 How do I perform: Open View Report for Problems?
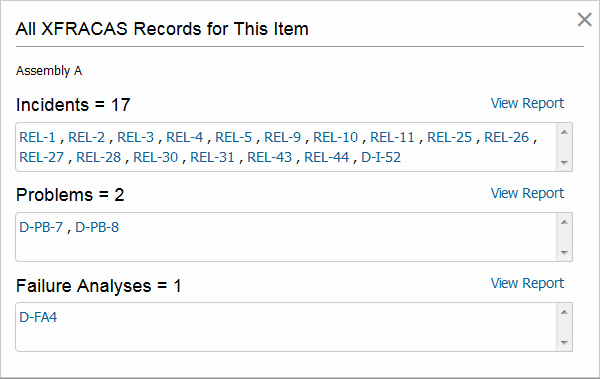pyautogui.click(x=527, y=193)
